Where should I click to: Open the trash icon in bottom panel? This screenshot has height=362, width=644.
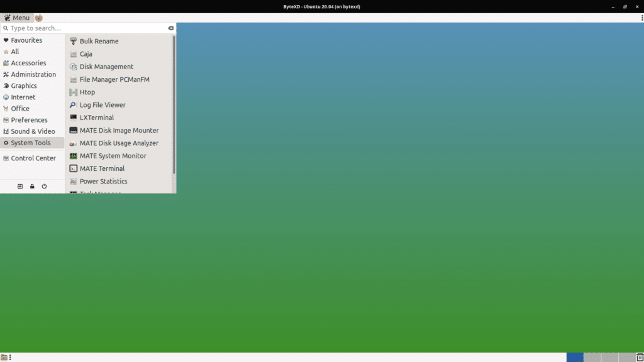point(640,357)
